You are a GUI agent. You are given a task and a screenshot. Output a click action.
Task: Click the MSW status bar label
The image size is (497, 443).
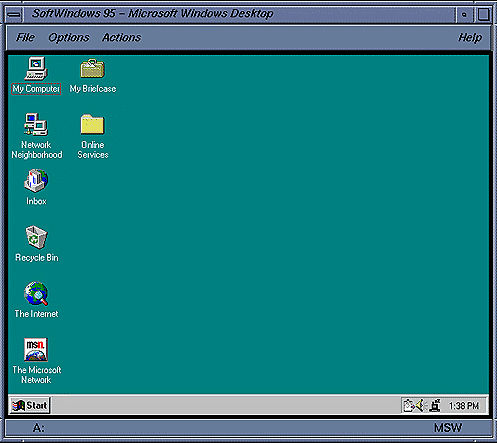[448, 428]
